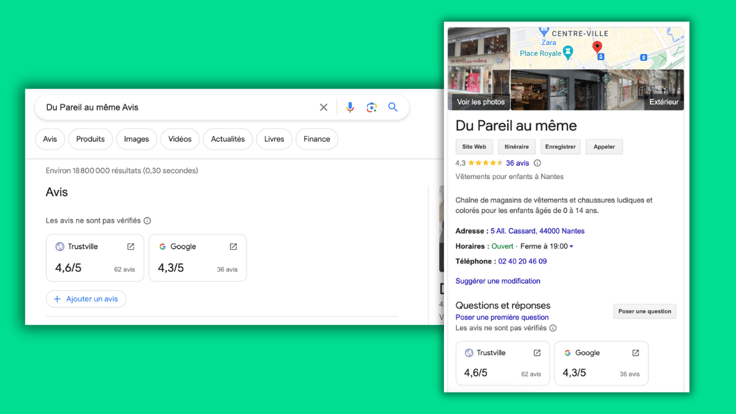
Task: Click phone number 02 40 20 46 09
Action: coord(522,261)
